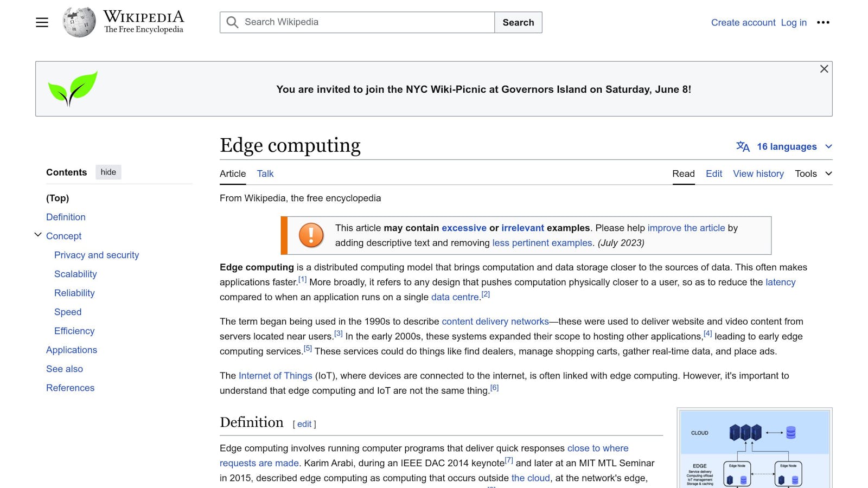This screenshot has width=868, height=488.
Task: Focus the Search Wikipedia input field
Action: click(x=358, y=22)
